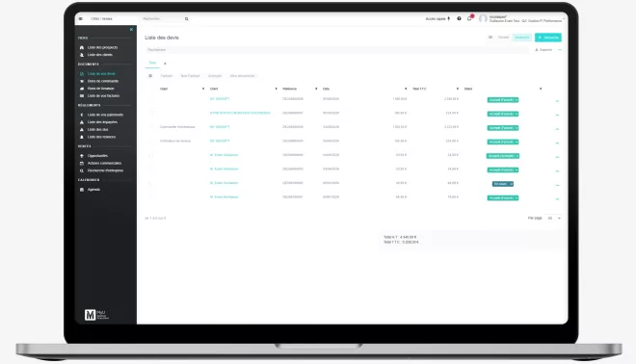Tick the checkbox of the fifth quote row
The width and height of the screenshot is (636, 364).
150,156
